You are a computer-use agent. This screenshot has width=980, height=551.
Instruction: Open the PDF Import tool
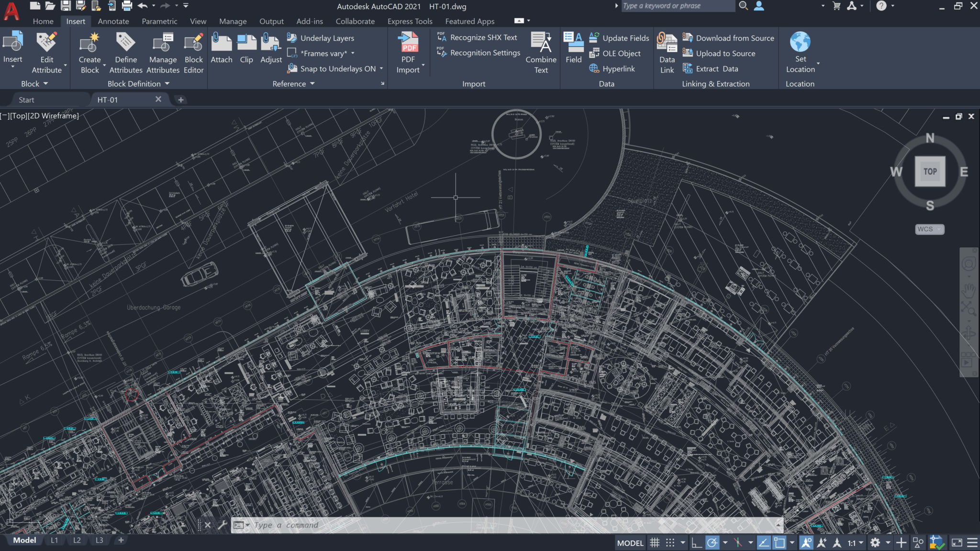407,54
